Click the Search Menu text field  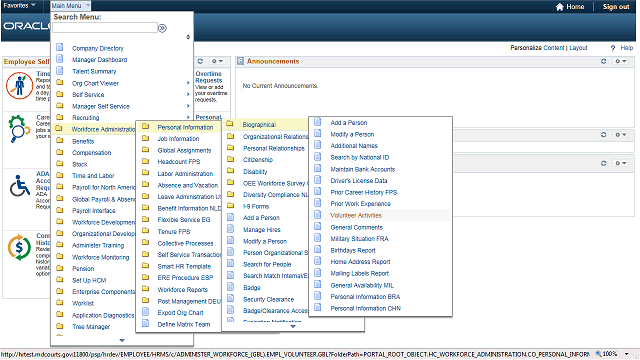[x=105, y=28]
